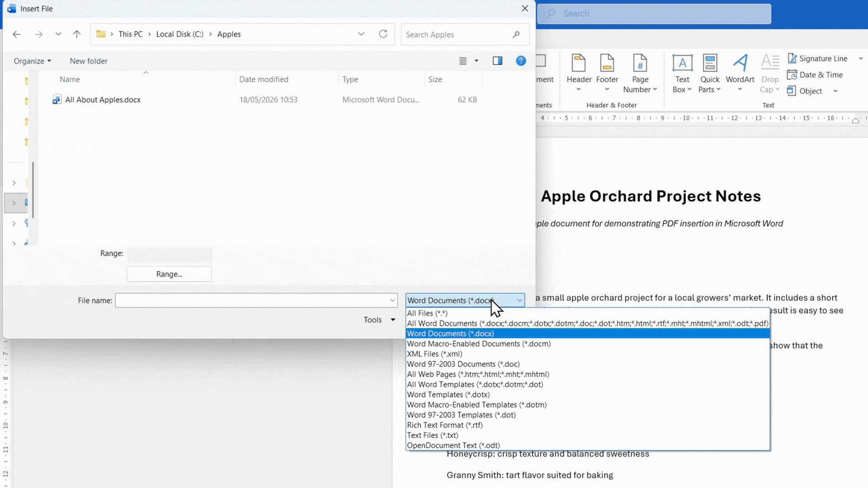Insert a Text Box

pyautogui.click(x=682, y=73)
